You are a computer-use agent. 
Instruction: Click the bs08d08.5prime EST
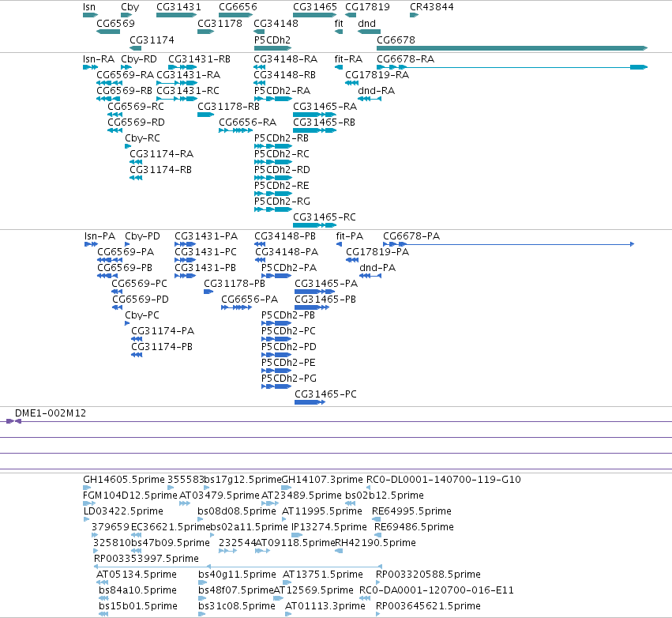tap(200, 519)
